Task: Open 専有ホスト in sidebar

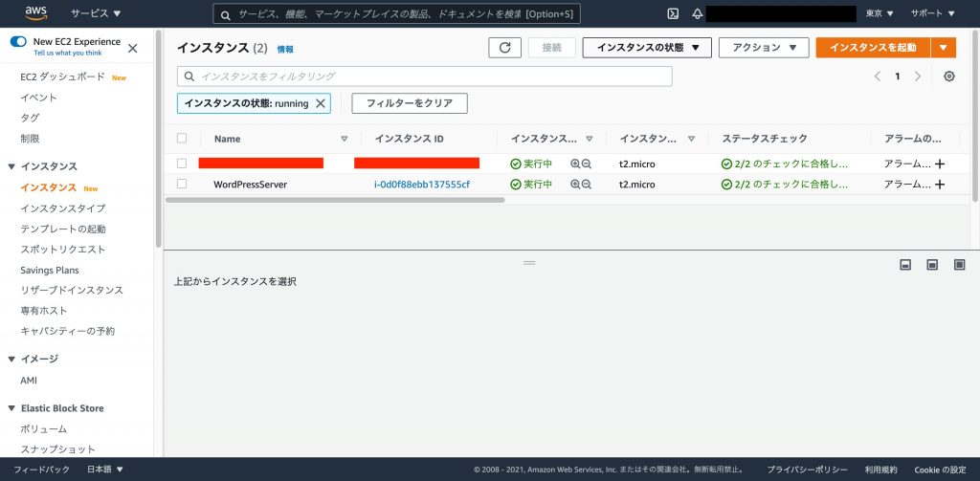Action: point(44,311)
